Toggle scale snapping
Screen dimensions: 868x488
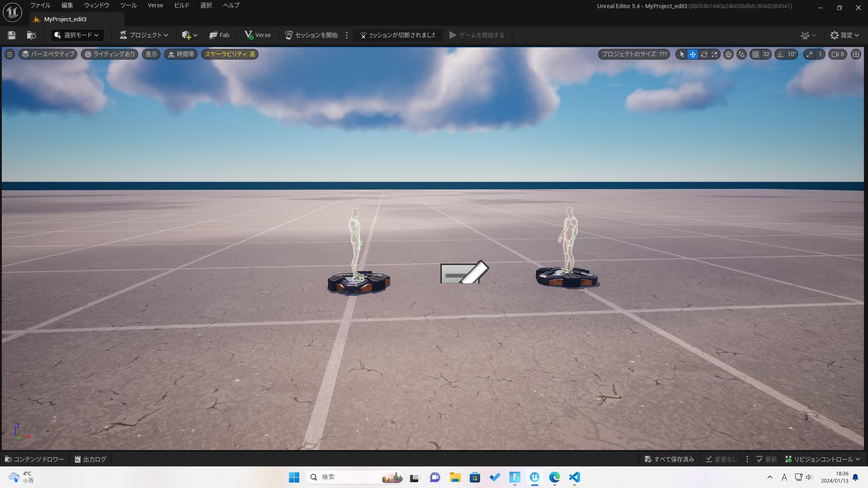point(809,54)
